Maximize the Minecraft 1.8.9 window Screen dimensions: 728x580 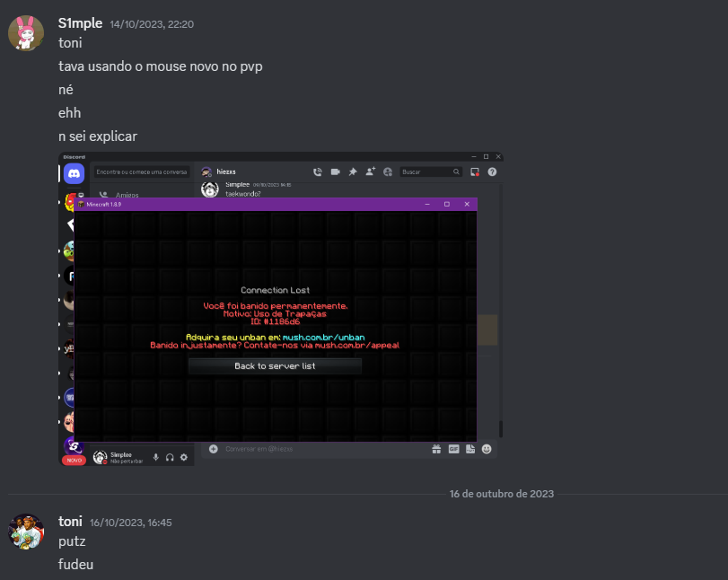(447, 205)
